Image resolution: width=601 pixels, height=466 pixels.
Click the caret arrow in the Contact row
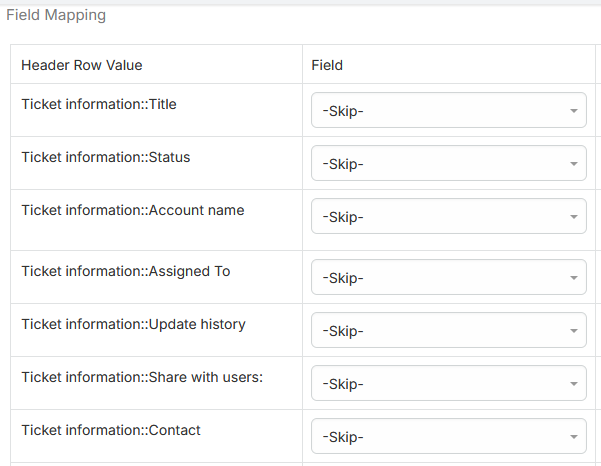(x=574, y=437)
